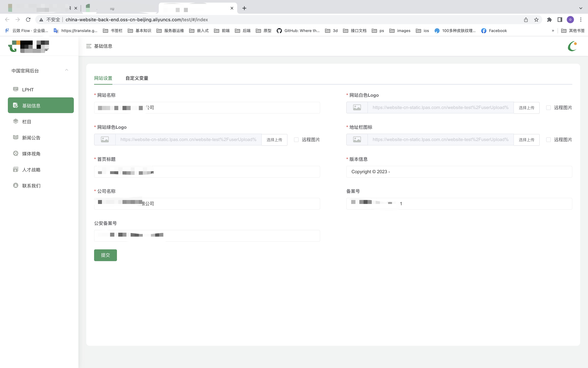The image size is (588, 368).
Task: Click the green crescent logo top right
Action: [x=572, y=46]
